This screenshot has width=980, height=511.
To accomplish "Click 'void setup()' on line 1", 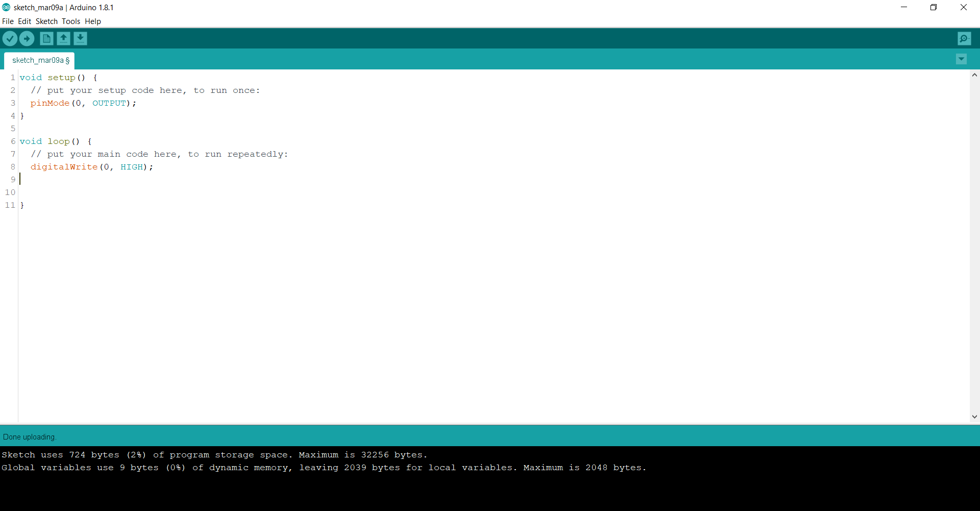I will click(53, 78).
